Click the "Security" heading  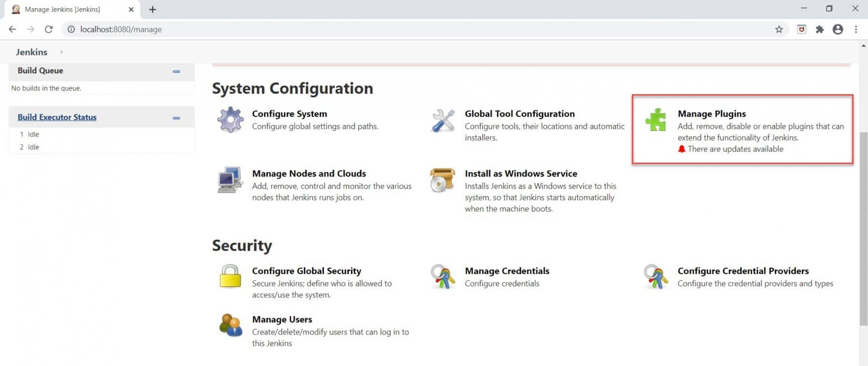(x=242, y=246)
